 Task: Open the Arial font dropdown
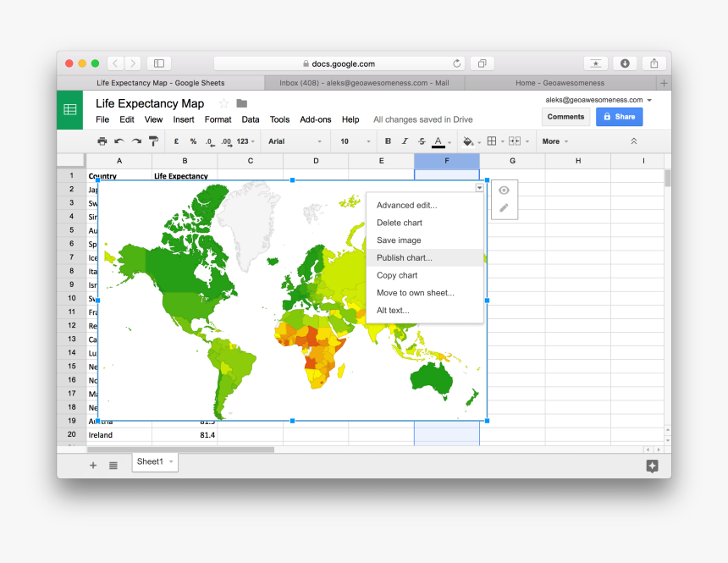(295, 141)
